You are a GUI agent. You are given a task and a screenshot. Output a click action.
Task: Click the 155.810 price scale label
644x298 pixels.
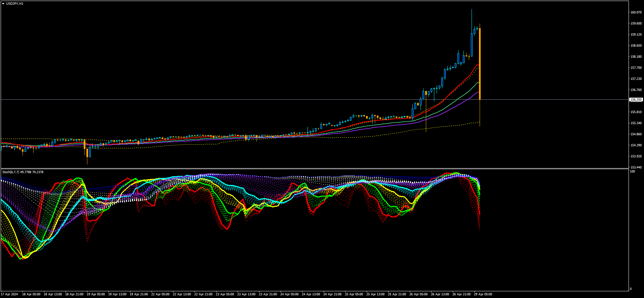636,112
